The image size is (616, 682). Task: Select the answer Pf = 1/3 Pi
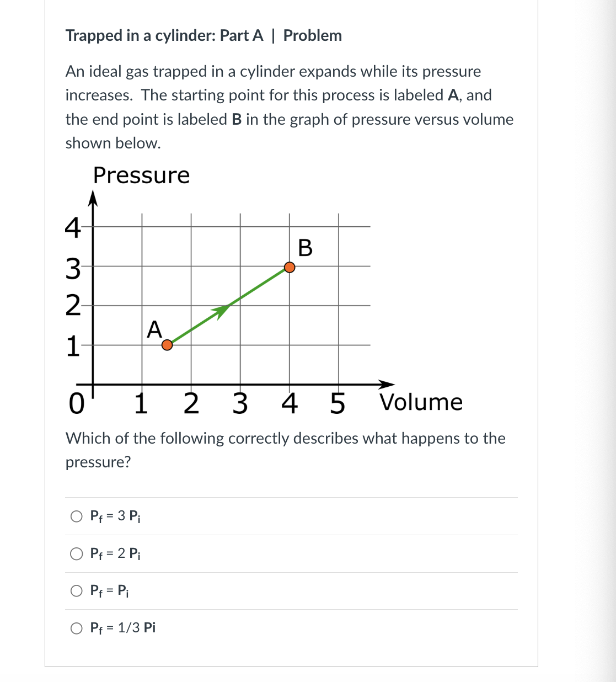tap(77, 628)
